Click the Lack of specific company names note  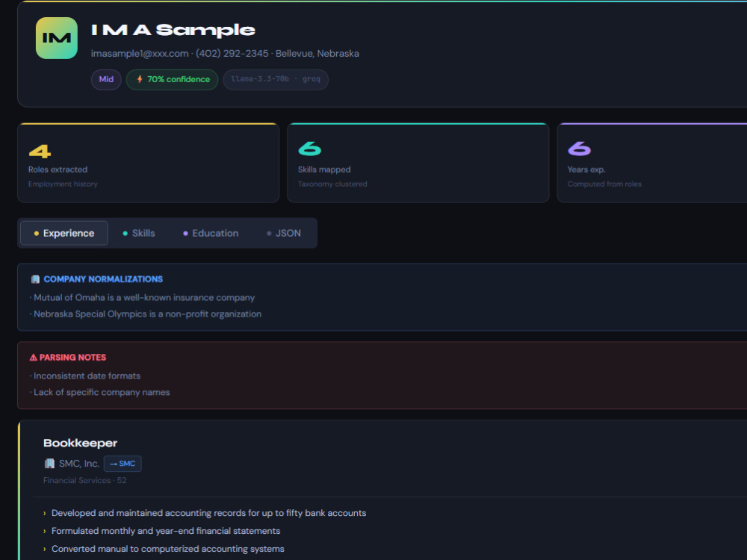(100, 393)
